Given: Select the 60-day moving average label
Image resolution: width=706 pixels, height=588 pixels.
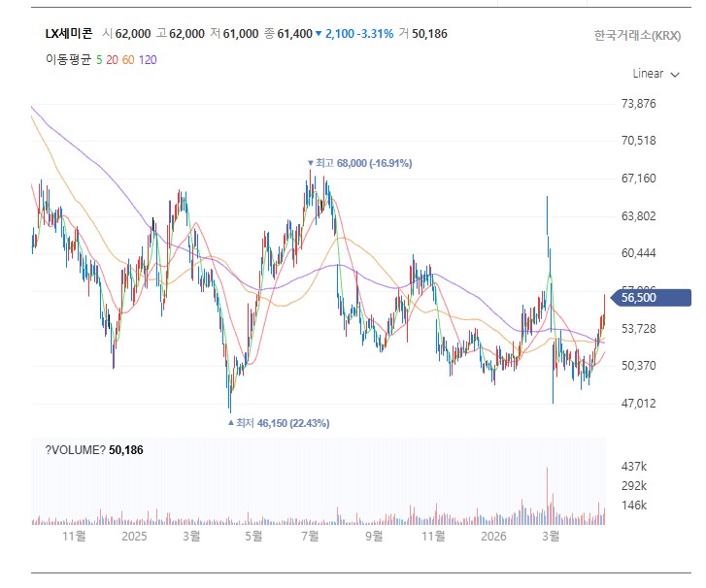Looking at the screenshot, I should pyautogui.click(x=128, y=60).
